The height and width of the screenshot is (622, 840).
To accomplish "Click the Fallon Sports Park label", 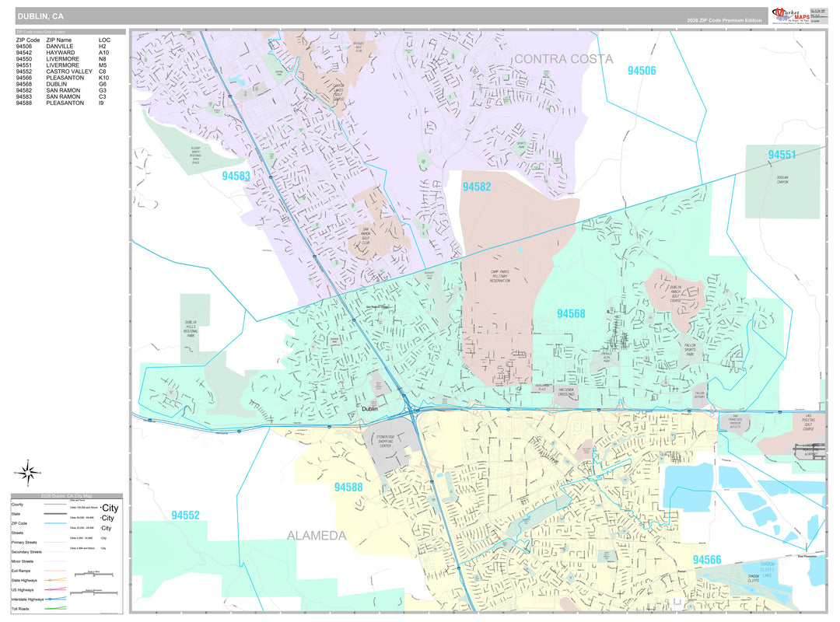I will coord(690,350).
